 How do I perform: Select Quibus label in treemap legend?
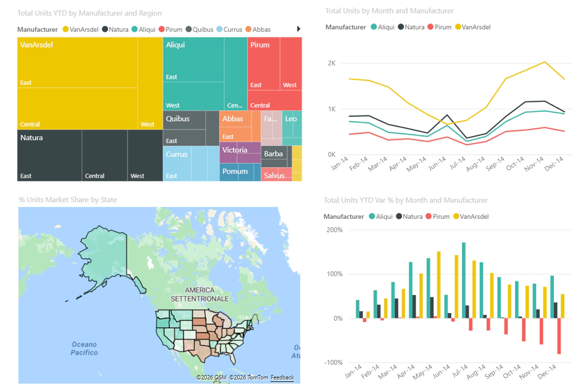coord(203,29)
